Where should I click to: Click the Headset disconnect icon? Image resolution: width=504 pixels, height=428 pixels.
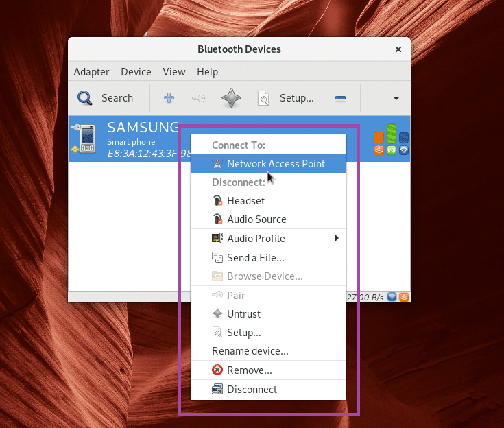tap(217, 200)
